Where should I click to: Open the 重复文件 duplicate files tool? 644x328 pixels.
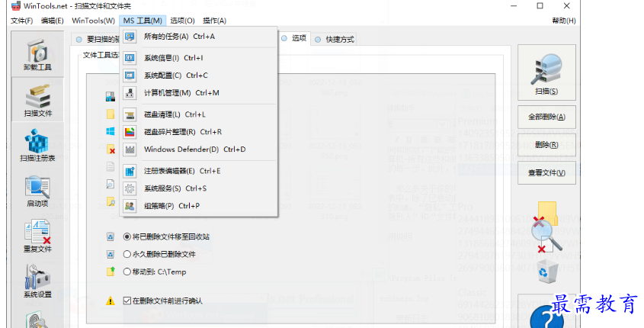click(x=37, y=236)
